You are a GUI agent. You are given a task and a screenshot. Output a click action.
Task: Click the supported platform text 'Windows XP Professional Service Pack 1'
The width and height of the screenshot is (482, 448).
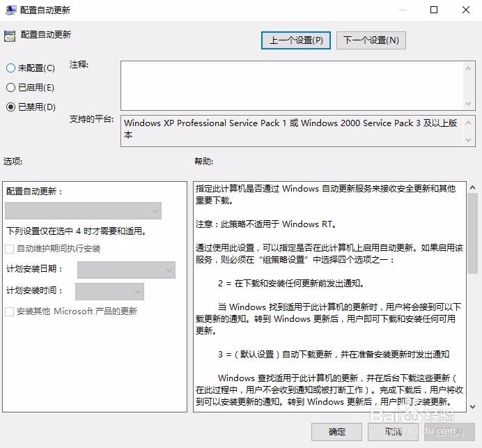coord(205,123)
